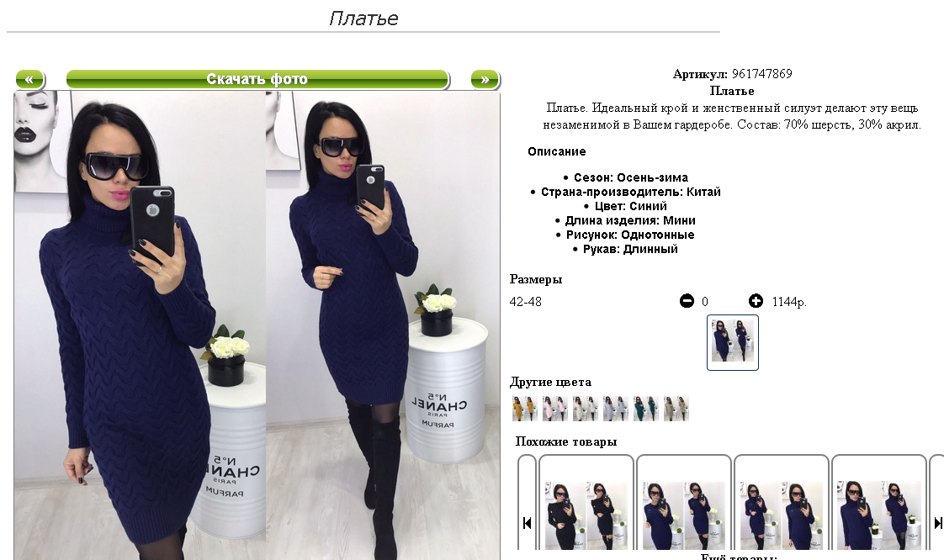Click the Платье page heading
Viewport: 944px width, 560px height.
[363, 18]
